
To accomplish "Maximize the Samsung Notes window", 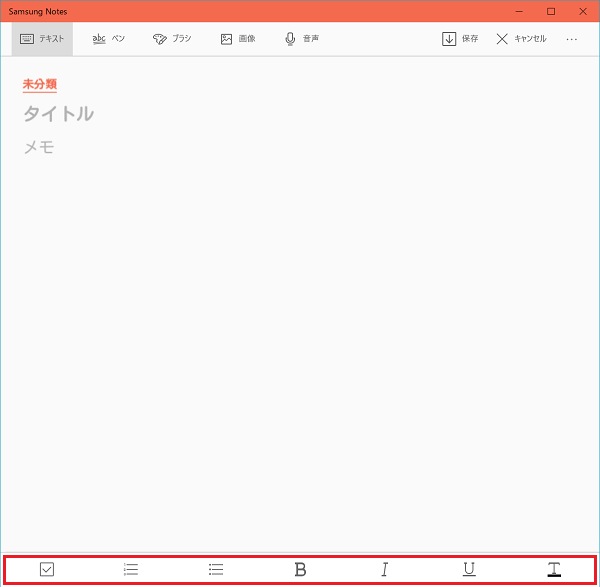I will (551, 11).
